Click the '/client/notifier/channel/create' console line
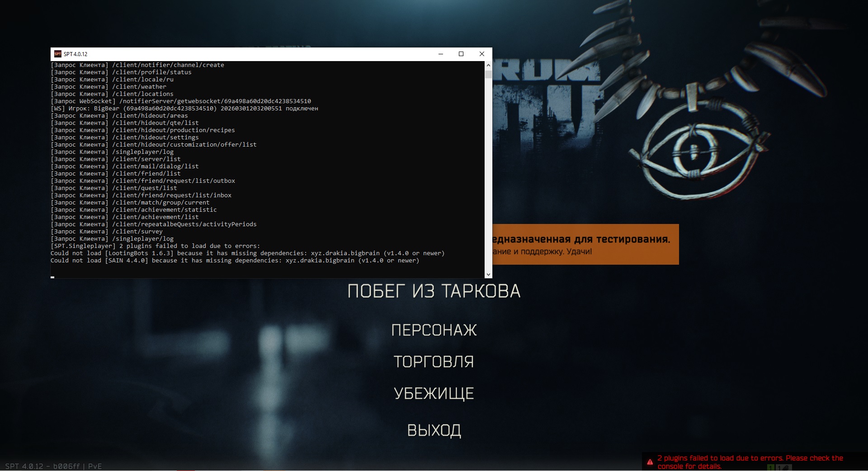Image resolution: width=868 pixels, height=471 pixels. [137, 65]
